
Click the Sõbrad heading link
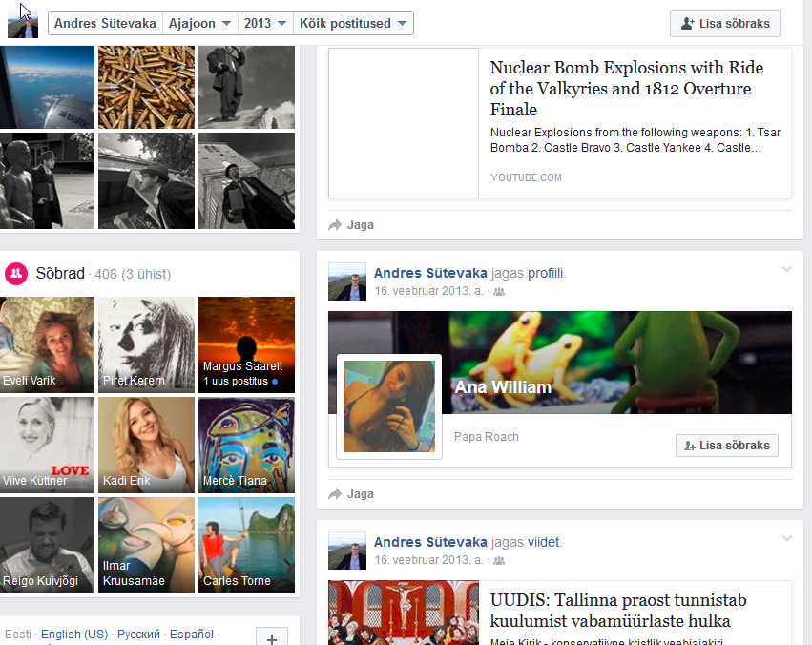(x=60, y=273)
